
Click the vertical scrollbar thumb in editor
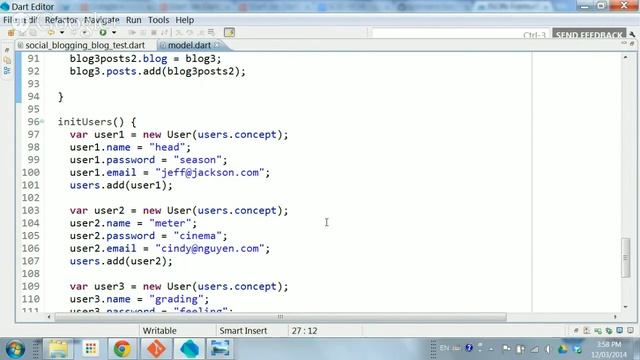(626, 258)
